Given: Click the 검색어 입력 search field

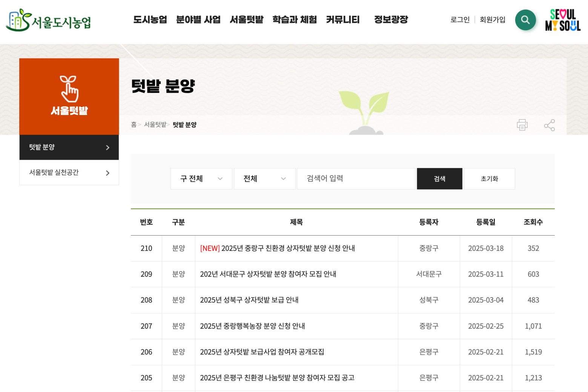Looking at the screenshot, I should 356,179.
